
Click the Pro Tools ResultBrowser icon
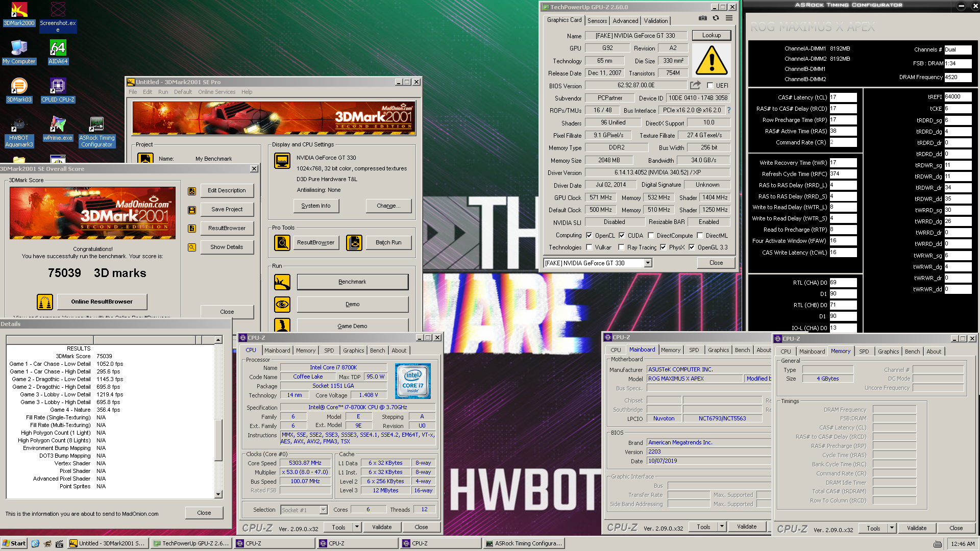282,243
